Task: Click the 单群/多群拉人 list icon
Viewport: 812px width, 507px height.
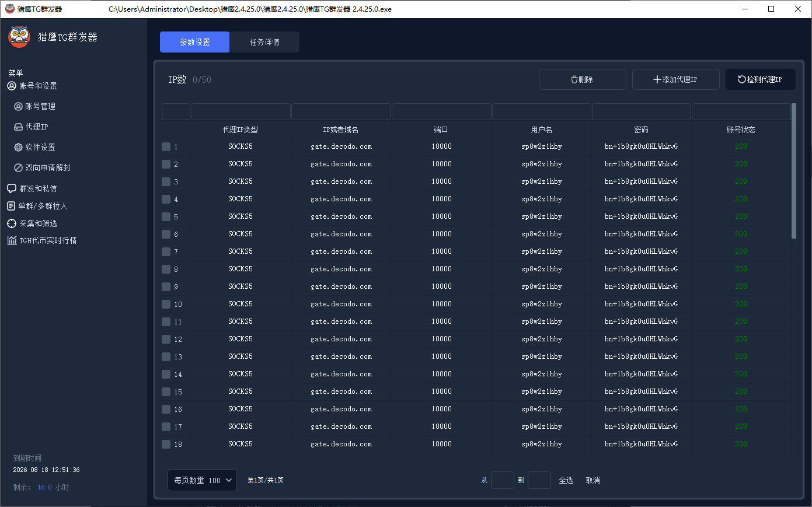Action: pos(12,206)
